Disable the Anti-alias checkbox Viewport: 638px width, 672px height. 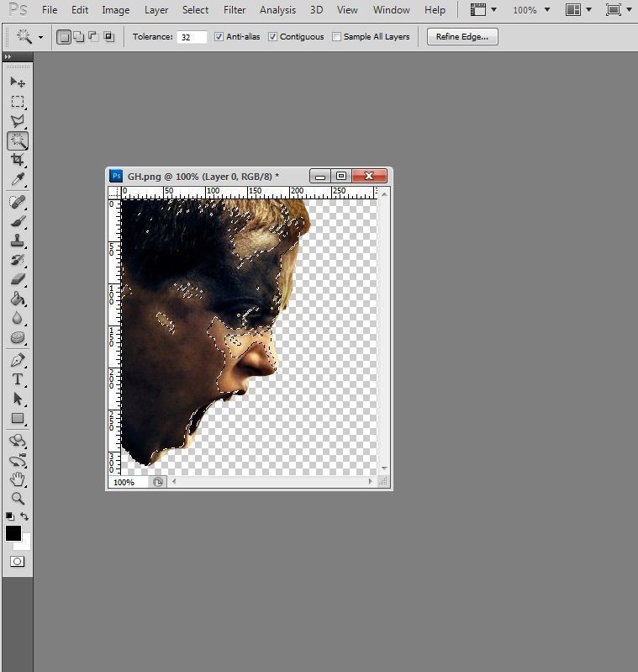[x=219, y=37]
